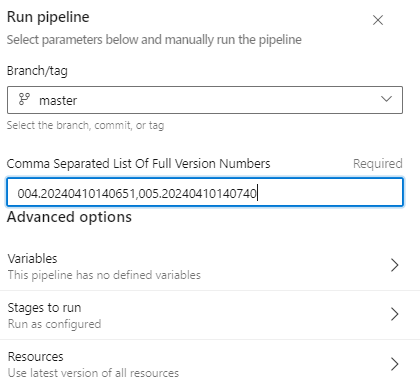Click the Comma Separated List Of Full Version Numbers label
Image resolution: width=420 pixels, height=388 pixels.
coord(139,164)
